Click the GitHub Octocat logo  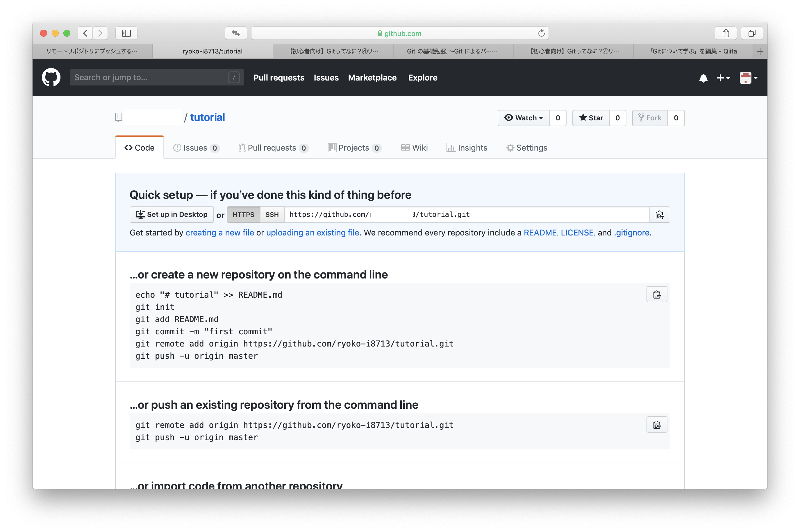pos(51,77)
